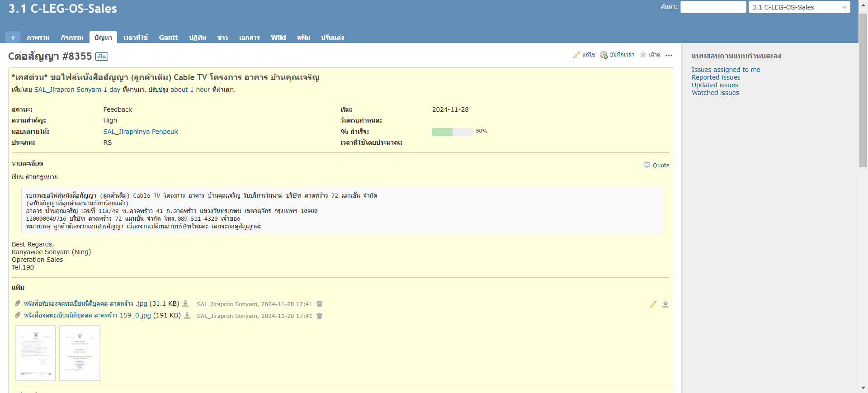Download the 159_0.jpg attachment (191 KB)
Viewport: 868px width, 393px height.
[187, 315]
